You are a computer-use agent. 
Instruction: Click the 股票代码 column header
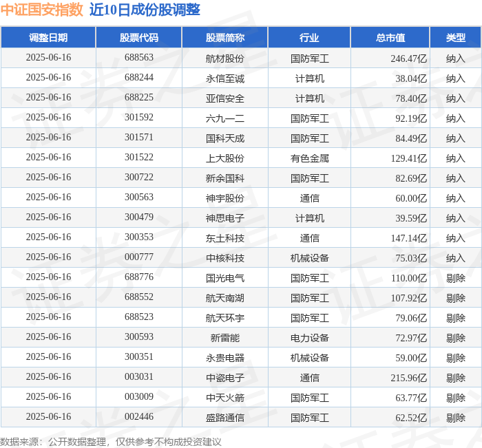coord(139,37)
